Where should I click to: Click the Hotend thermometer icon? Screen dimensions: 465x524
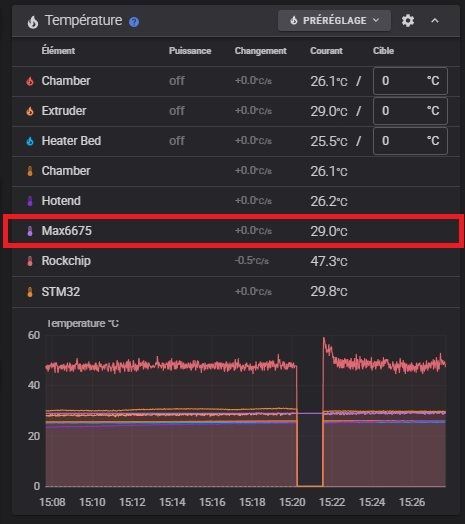click(x=30, y=201)
